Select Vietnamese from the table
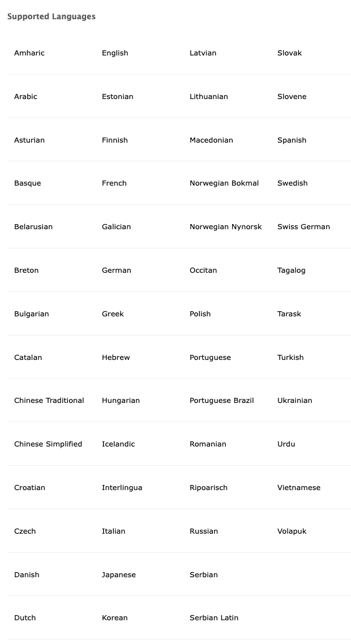This screenshot has width=351, height=644. point(299,487)
